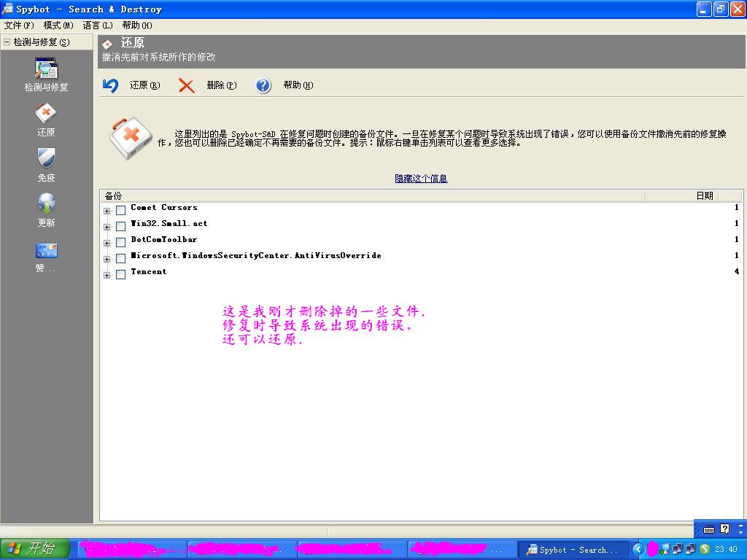Click the 删除(P) toolbar button label
This screenshot has width=747, height=560.
point(222,85)
